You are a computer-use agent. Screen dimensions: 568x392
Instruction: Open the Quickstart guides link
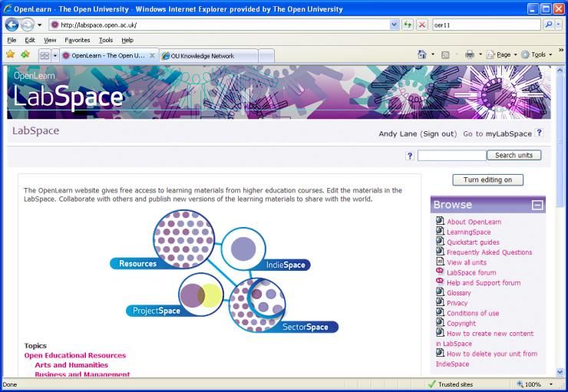tap(473, 242)
